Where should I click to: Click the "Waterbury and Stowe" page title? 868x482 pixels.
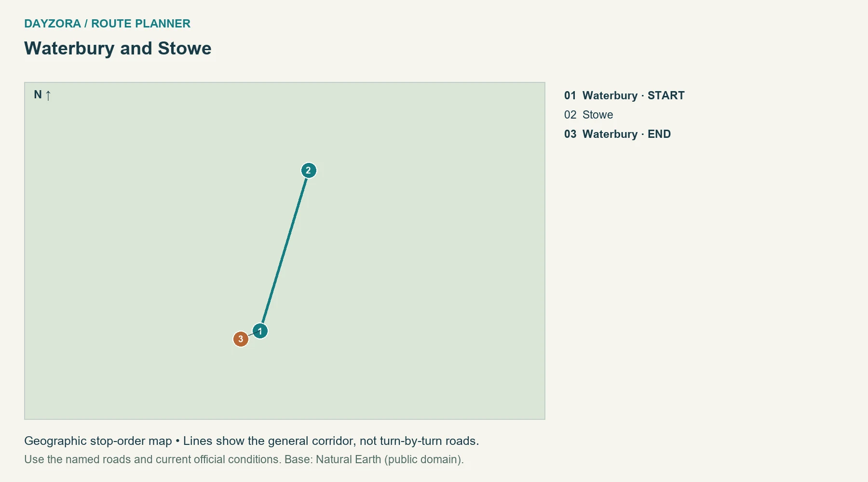pyautogui.click(x=118, y=48)
